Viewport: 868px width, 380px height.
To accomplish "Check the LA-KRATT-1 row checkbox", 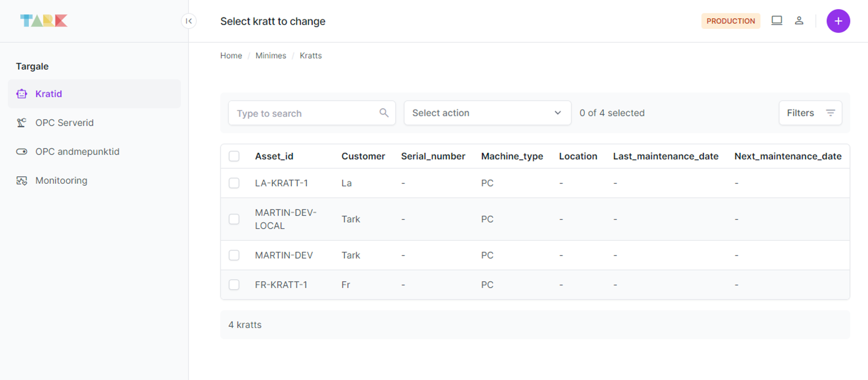I will pos(234,183).
